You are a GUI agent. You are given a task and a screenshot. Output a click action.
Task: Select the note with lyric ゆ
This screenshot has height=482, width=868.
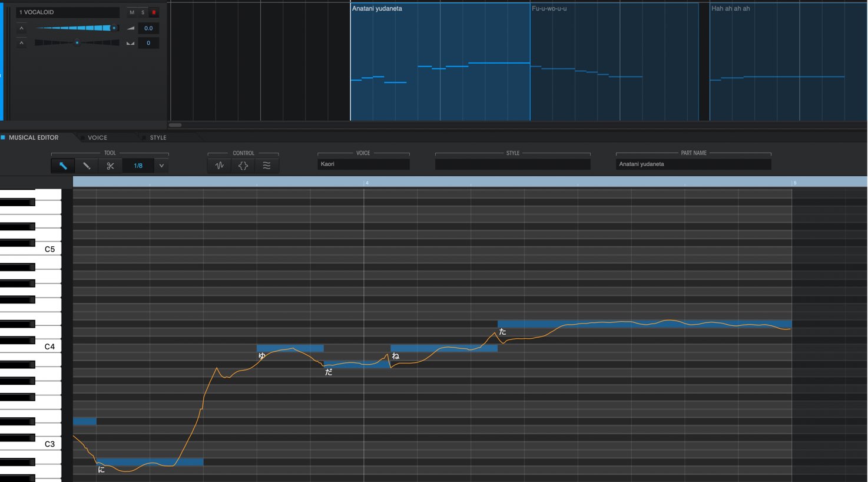[290, 348]
